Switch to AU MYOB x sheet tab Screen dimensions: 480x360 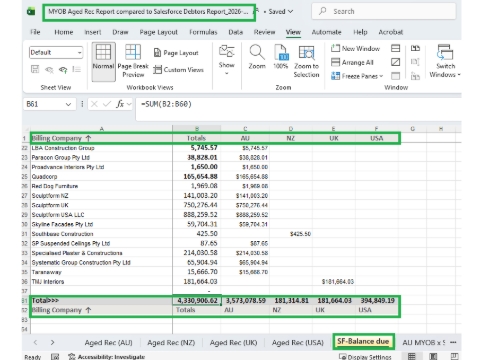pos(423,342)
